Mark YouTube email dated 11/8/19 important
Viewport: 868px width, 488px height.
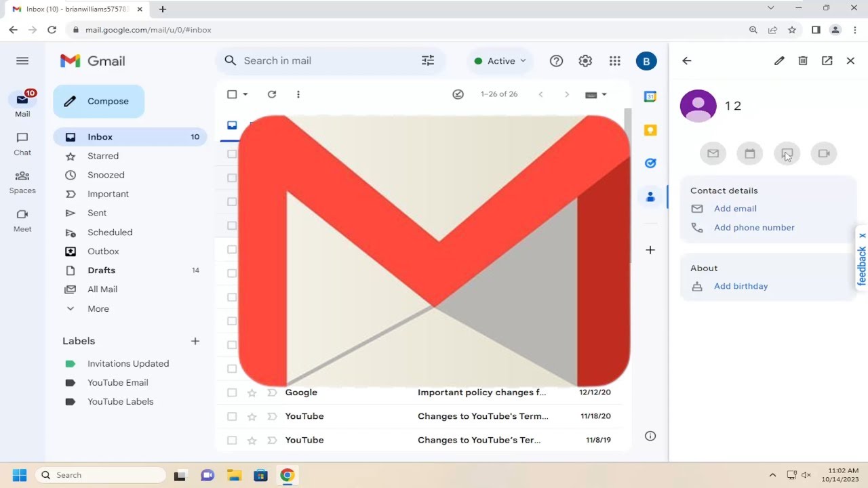point(272,440)
